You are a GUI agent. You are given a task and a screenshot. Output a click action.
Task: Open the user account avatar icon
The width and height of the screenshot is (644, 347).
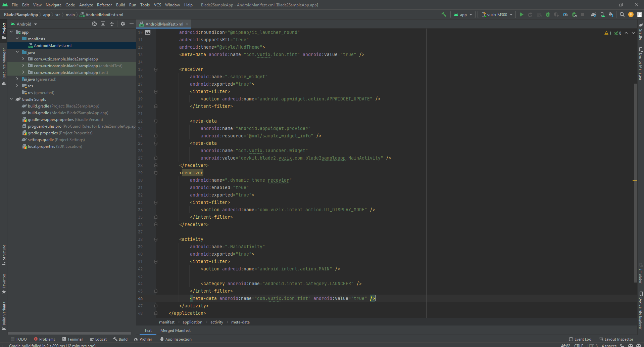(640, 14)
